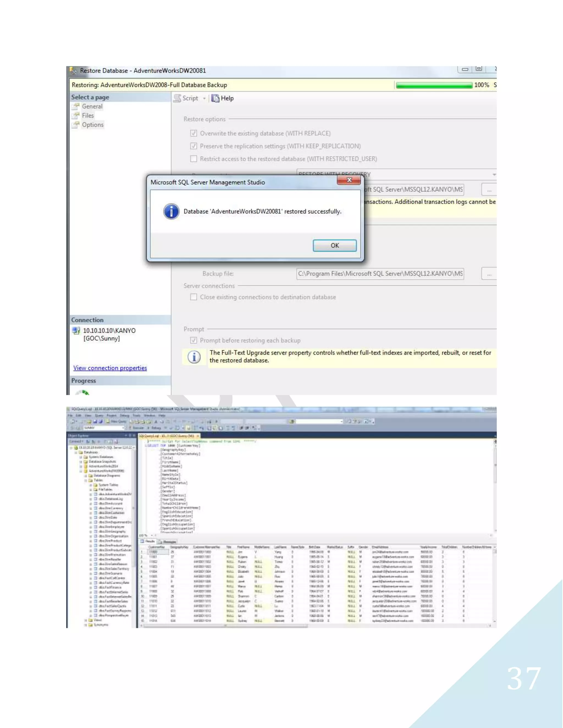Open the SUNNY database dropdown in SSMS toolbar
The height and width of the screenshot is (728, 563).
[x=104, y=428]
